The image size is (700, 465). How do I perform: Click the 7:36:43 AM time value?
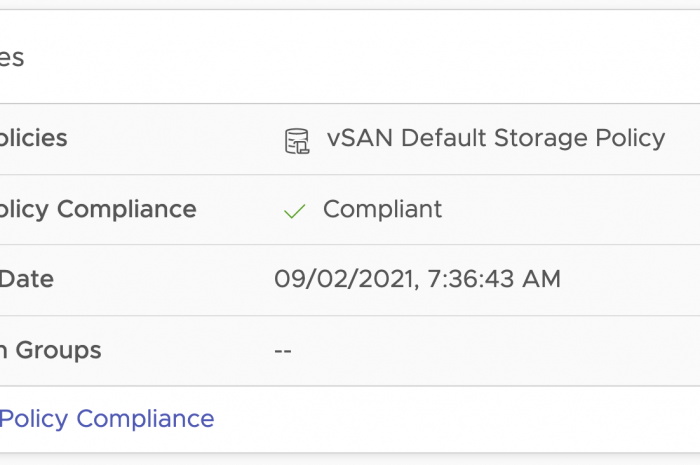tap(494, 279)
